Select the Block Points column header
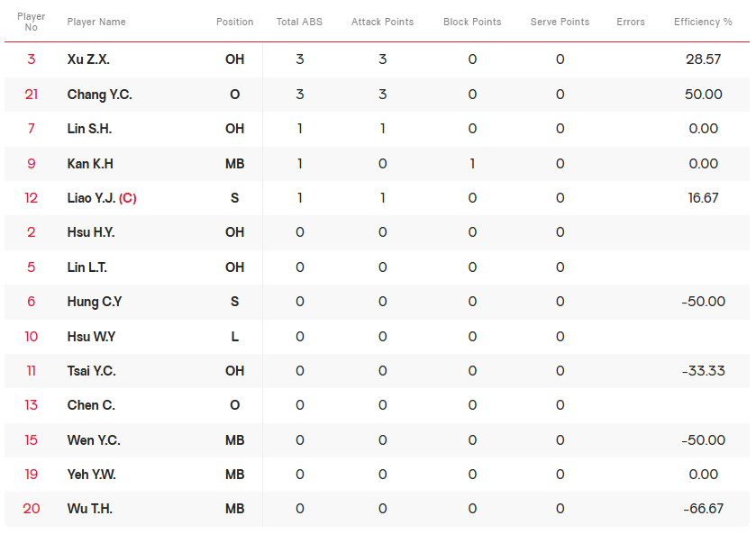 pyautogui.click(x=472, y=22)
